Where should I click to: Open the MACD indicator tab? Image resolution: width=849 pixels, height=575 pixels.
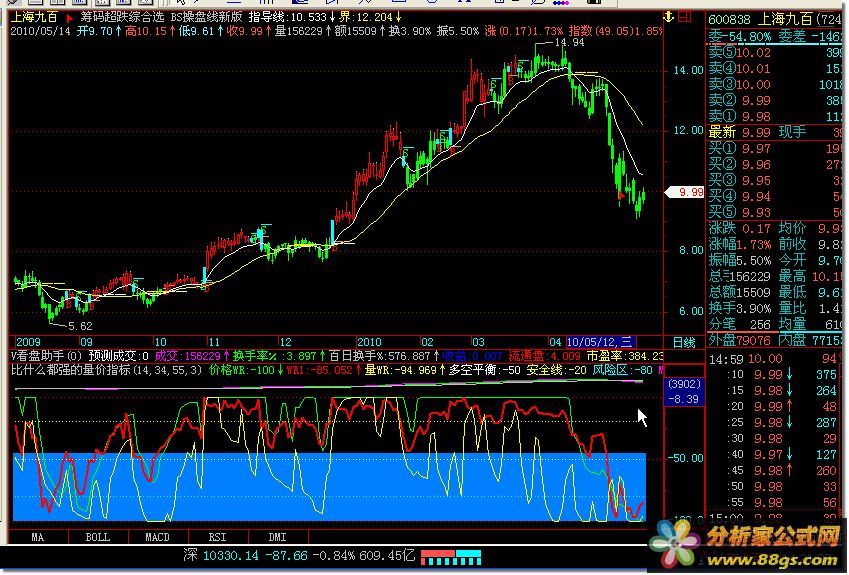point(157,537)
